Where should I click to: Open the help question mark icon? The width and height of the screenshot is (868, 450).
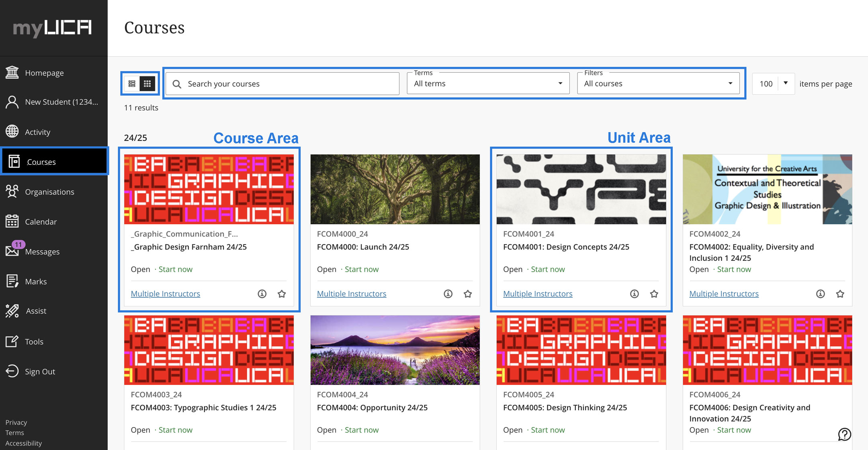(844, 434)
